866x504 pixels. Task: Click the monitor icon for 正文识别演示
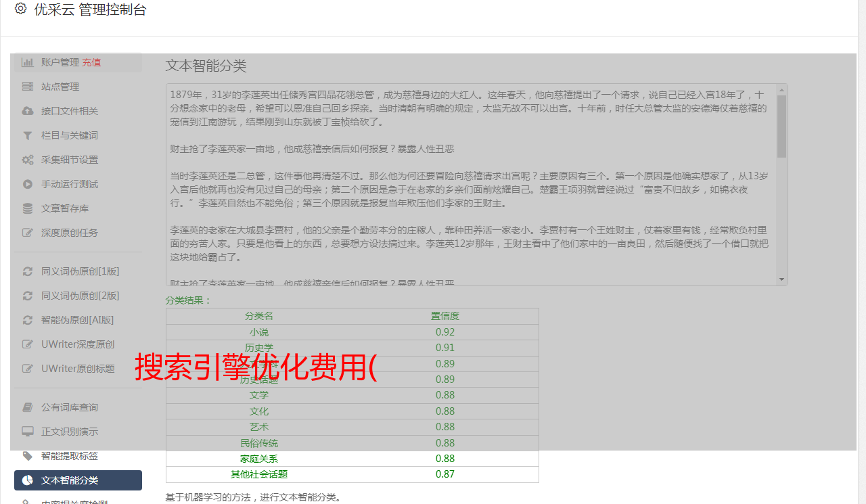pos(27,432)
